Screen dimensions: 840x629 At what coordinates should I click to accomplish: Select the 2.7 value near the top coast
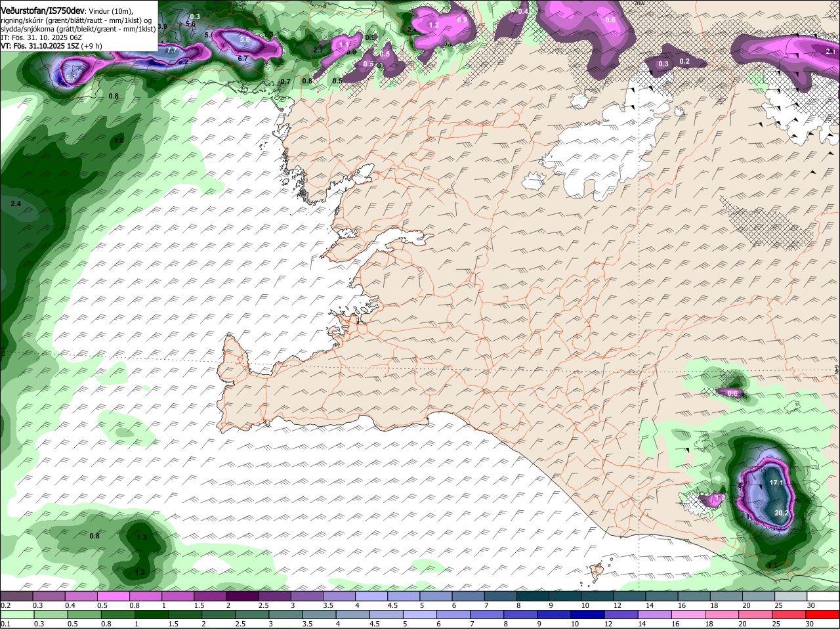point(318,50)
